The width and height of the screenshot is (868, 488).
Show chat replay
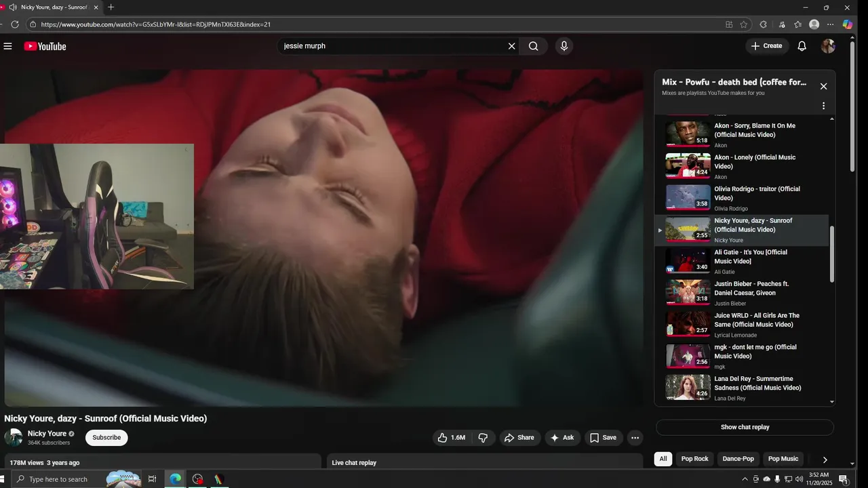(745, 427)
